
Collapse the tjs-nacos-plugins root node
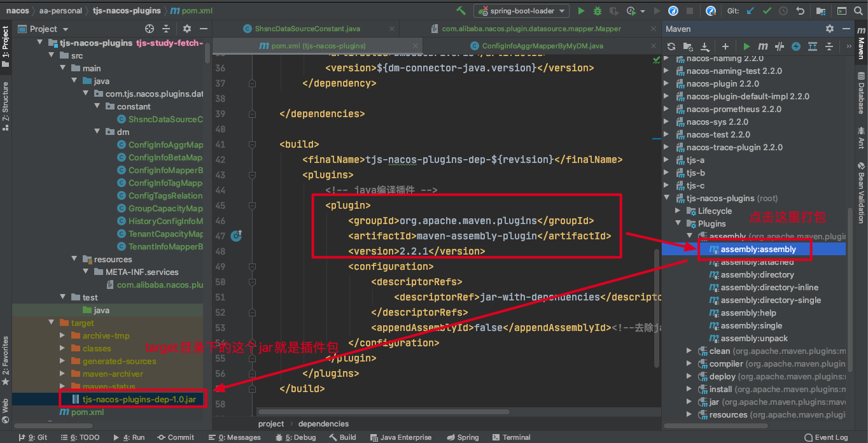pyautogui.click(x=667, y=198)
